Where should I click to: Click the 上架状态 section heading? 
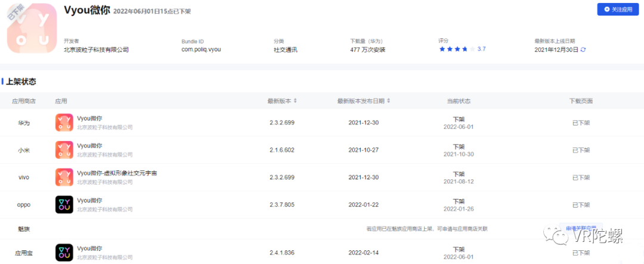pyautogui.click(x=21, y=81)
